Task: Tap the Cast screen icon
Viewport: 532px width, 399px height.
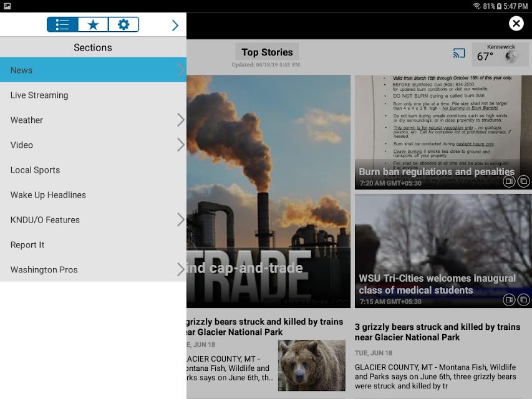Action: click(x=459, y=53)
